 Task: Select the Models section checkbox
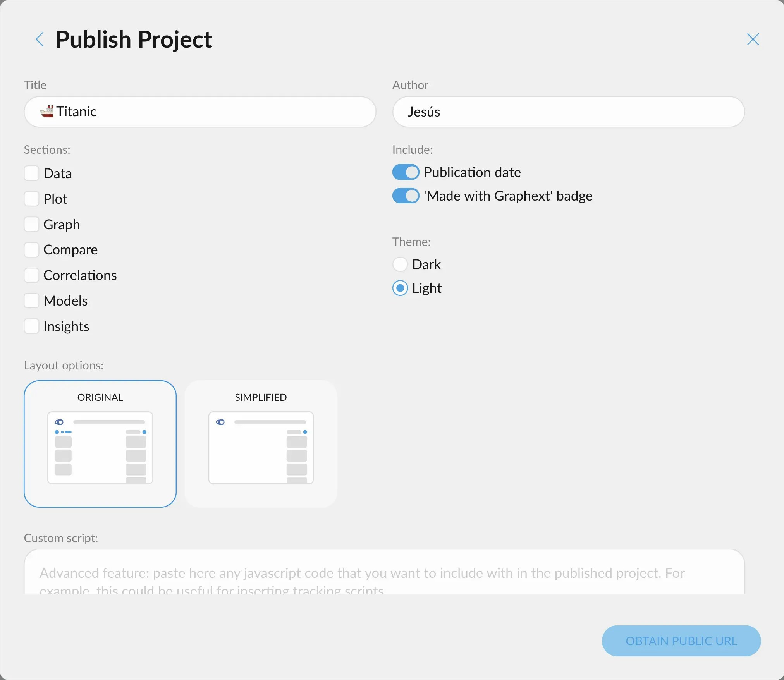[31, 301]
